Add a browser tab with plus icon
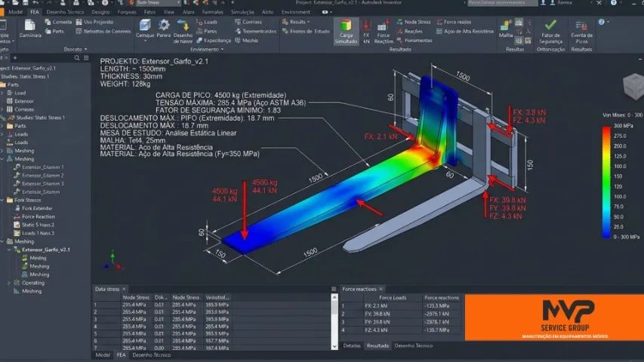The height and width of the screenshot is (362, 644). [15, 58]
